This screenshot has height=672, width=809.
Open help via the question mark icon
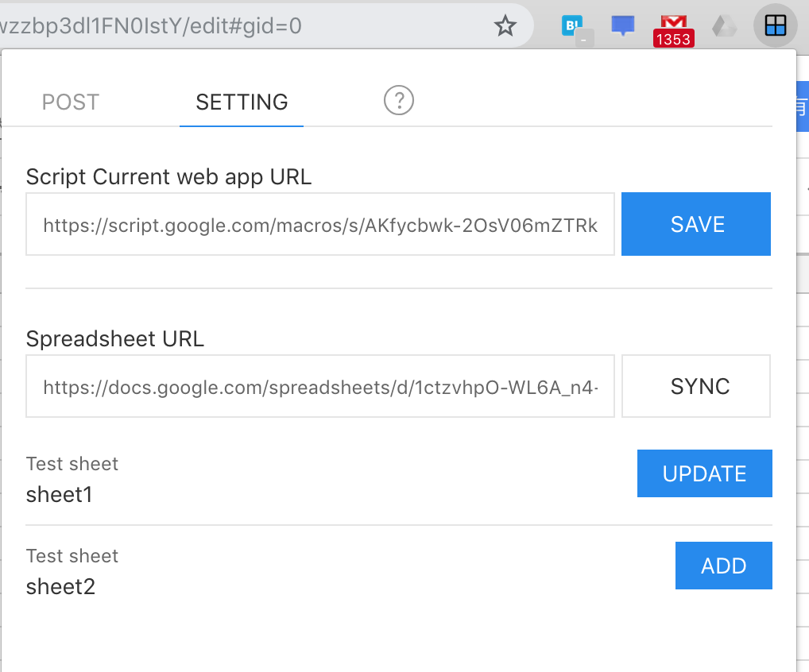point(399,101)
